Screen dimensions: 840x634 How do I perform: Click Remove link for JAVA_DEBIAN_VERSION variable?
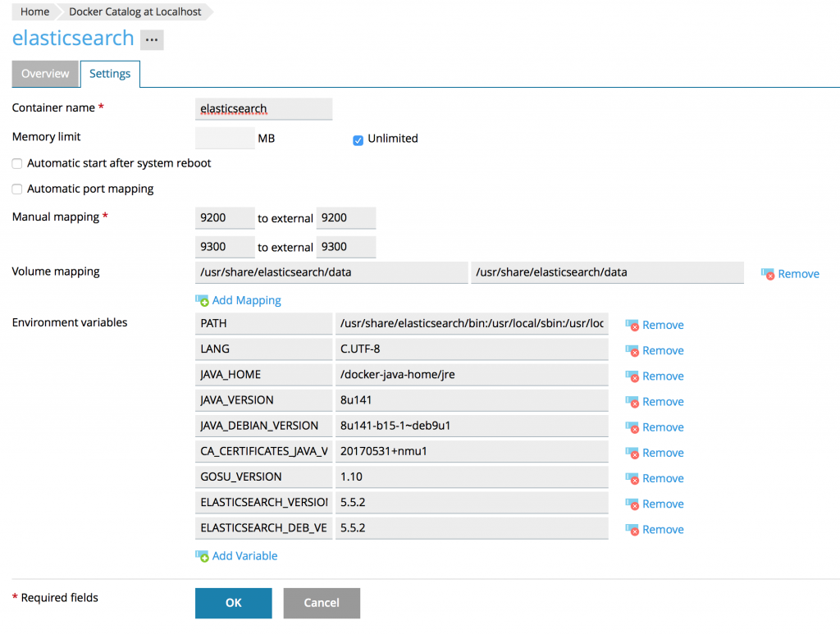(x=663, y=427)
